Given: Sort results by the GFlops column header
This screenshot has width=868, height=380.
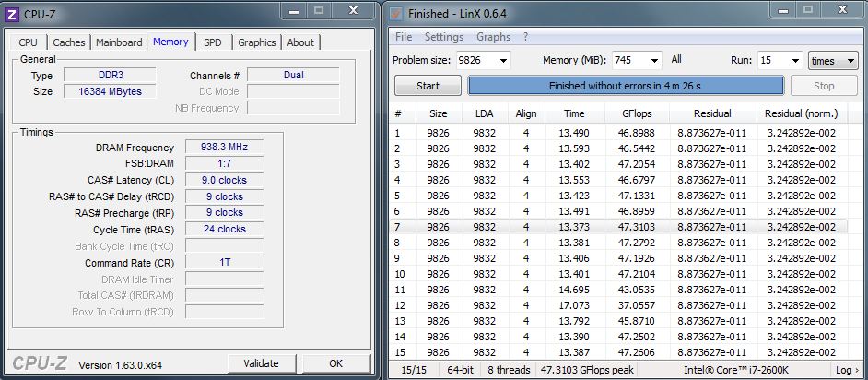Looking at the screenshot, I should pyautogui.click(x=631, y=113).
